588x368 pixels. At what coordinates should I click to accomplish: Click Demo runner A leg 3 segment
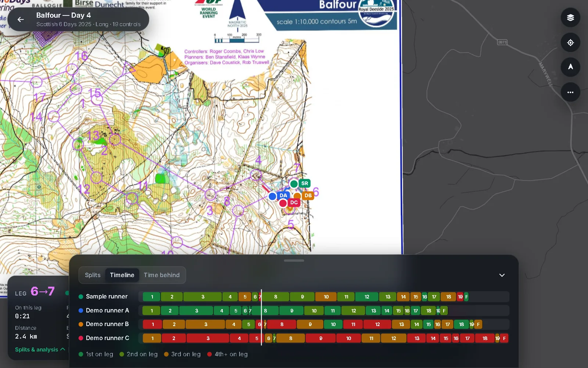[x=197, y=311]
